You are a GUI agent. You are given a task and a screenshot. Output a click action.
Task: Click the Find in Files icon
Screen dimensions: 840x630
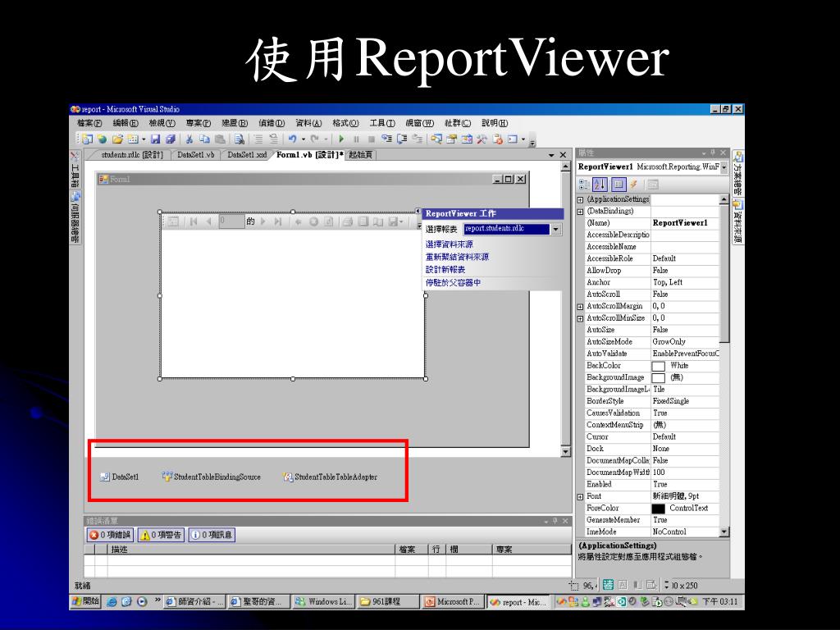[x=239, y=139]
